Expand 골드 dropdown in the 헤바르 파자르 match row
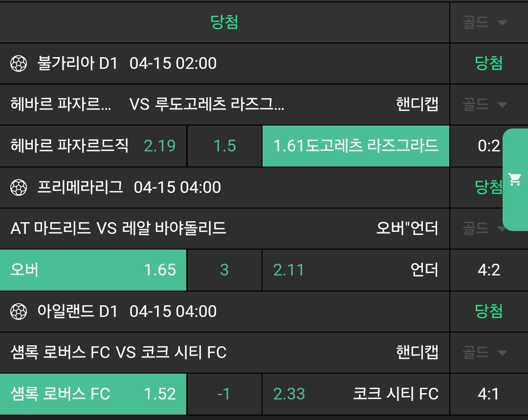The image size is (528, 420). pyautogui.click(x=484, y=104)
